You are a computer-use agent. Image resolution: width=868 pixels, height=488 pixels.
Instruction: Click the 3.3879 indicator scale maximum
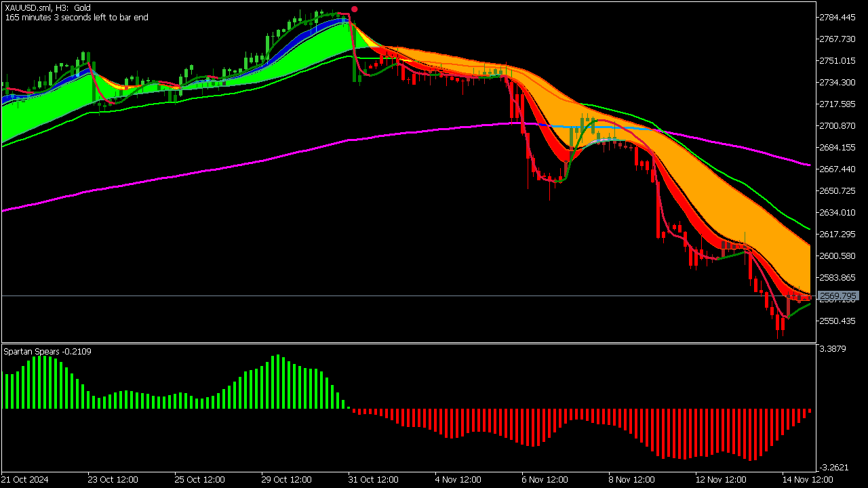coord(833,349)
